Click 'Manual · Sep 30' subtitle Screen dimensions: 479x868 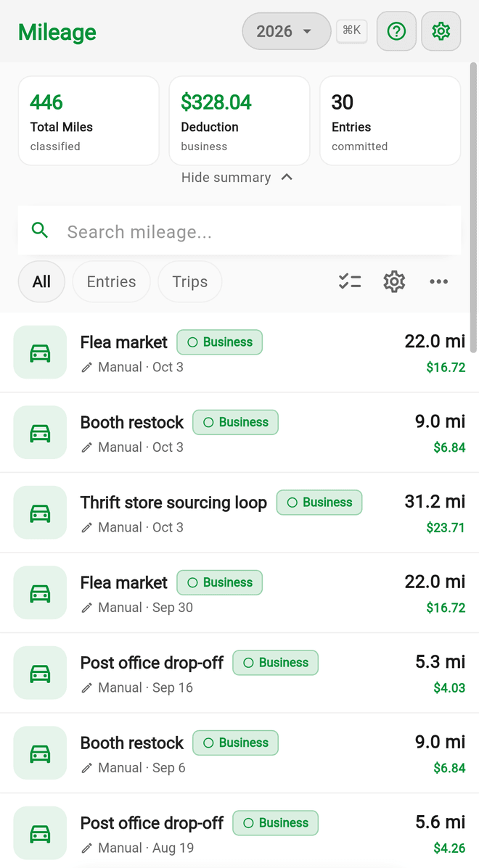pos(145,608)
